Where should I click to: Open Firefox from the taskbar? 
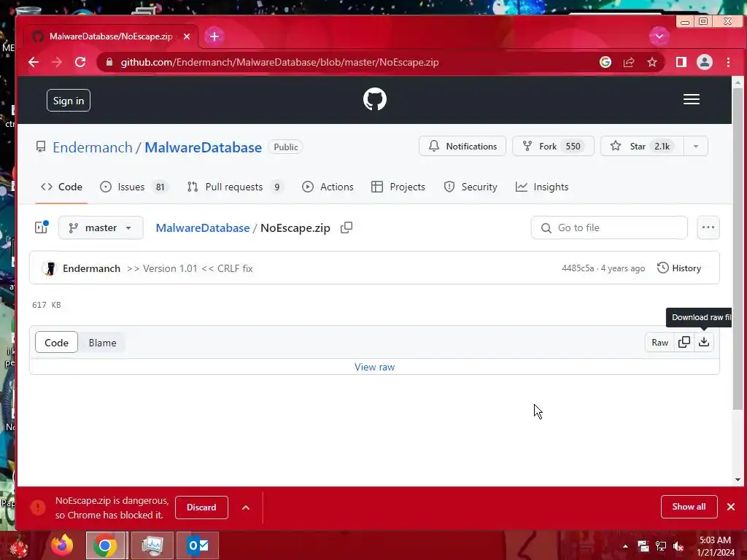pyautogui.click(x=62, y=545)
